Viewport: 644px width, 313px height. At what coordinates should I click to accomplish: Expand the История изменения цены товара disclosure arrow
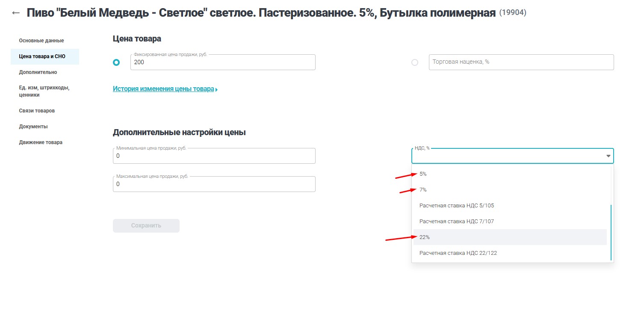pyautogui.click(x=216, y=89)
